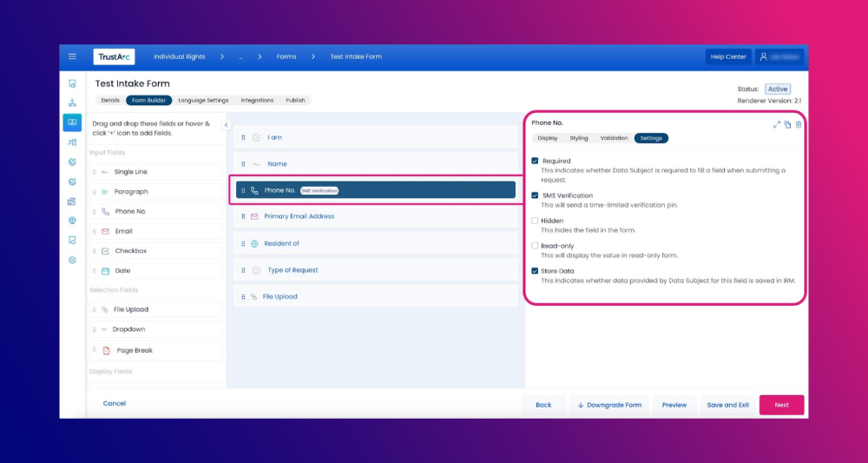Image resolution: width=868 pixels, height=463 pixels.
Task: Click Forms in breadcrumb
Action: pyautogui.click(x=286, y=56)
